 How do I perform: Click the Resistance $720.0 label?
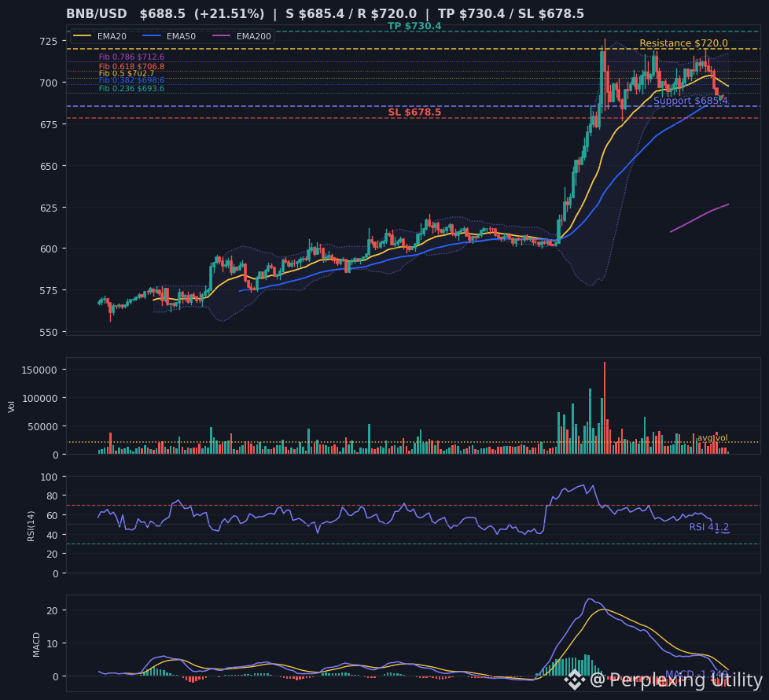pyautogui.click(x=683, y=43)
